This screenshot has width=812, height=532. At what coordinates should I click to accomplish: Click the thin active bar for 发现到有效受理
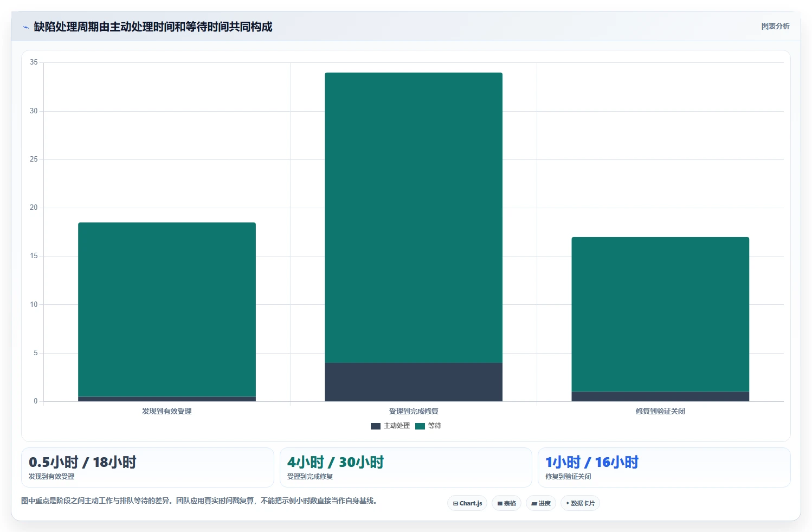[x=167, y=399]
